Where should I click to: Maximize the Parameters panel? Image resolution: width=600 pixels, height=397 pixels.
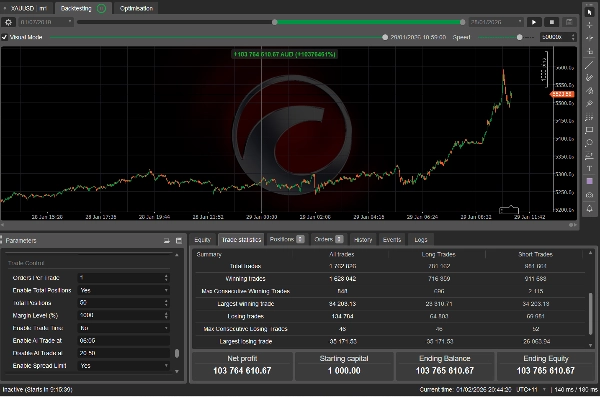[179, 240]
